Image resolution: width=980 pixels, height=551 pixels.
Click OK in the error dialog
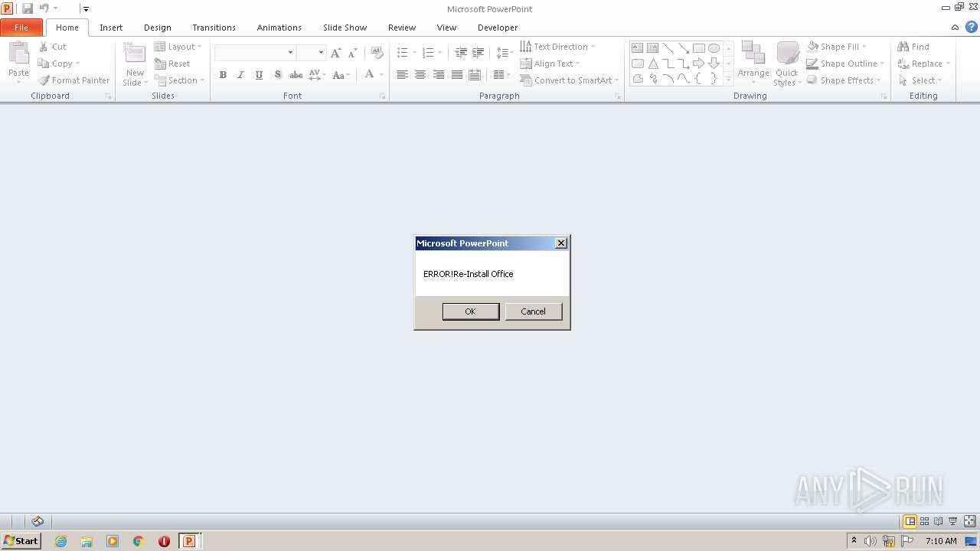point(471,311)
